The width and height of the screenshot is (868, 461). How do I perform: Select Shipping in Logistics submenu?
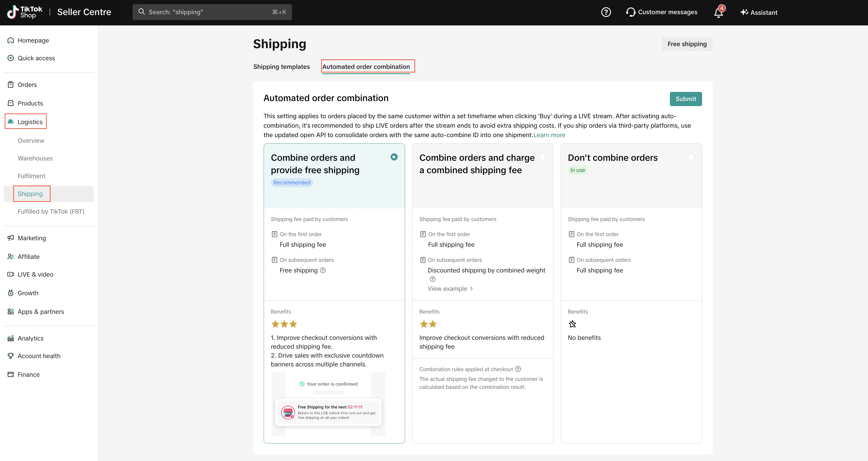tap(48, 194)
